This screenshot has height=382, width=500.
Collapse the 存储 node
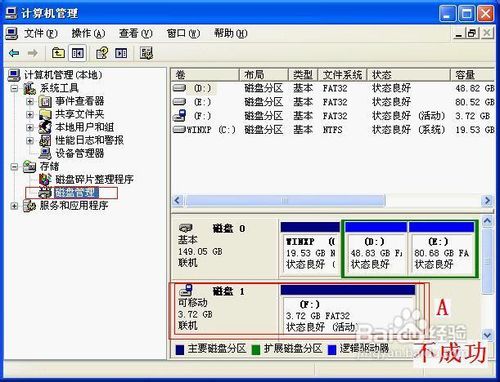coord(14,167)
